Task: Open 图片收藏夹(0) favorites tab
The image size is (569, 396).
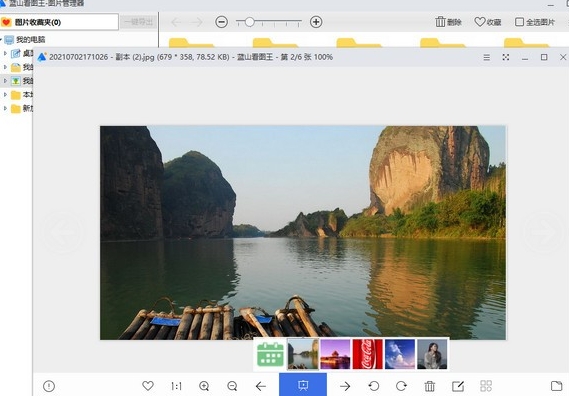Action: (59, 22)
